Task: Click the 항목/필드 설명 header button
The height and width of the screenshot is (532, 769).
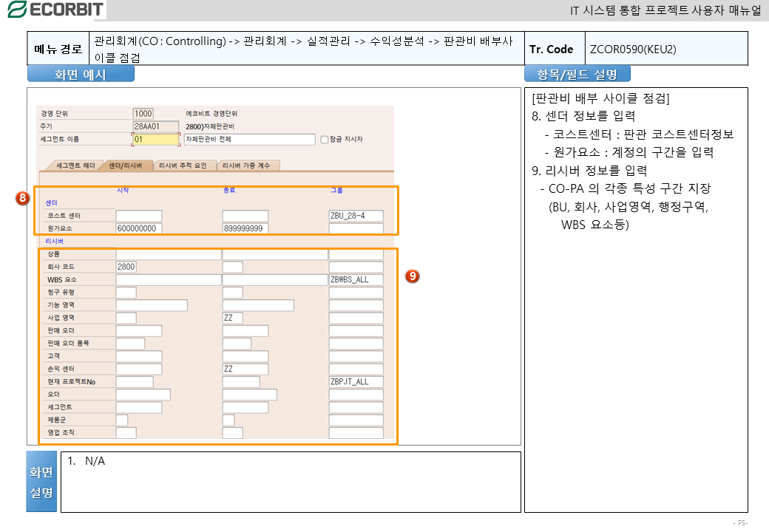Action: pos(577,74)
